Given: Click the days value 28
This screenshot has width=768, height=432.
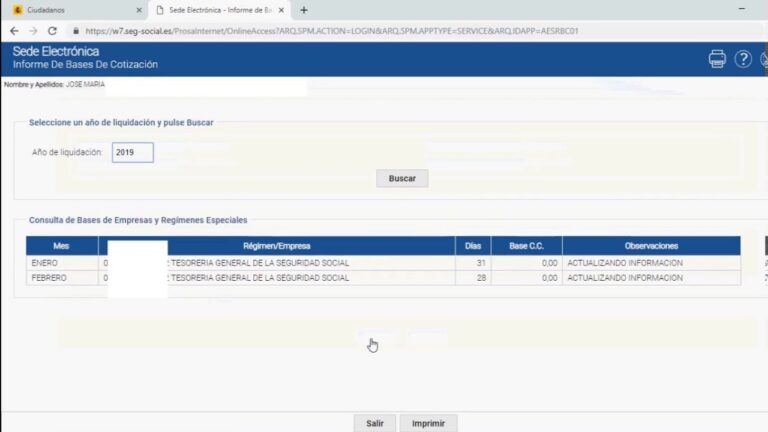Looking at the screenshot, I should [x=481, y=278].
